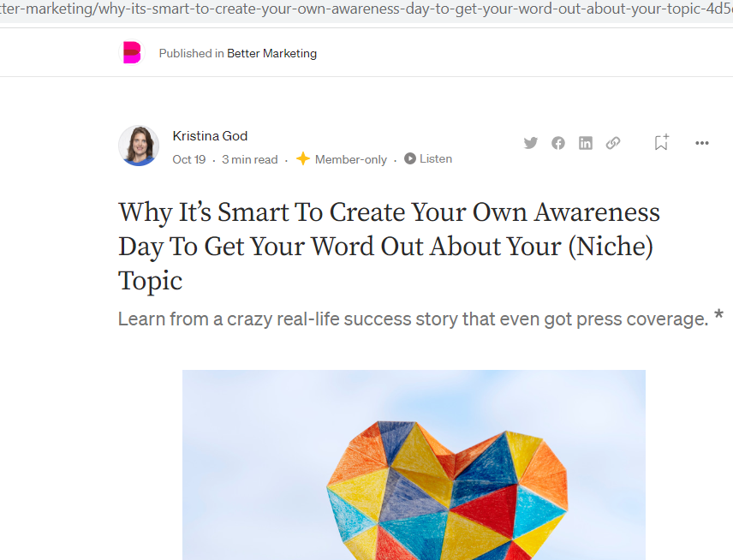
Task: Click the Oct 19 publish date
Action: 189,159
